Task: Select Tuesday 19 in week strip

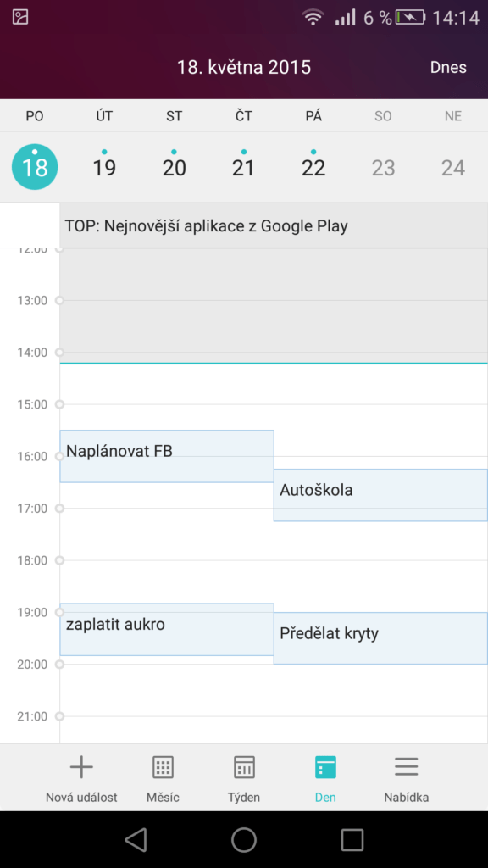Action: [104, 167]
